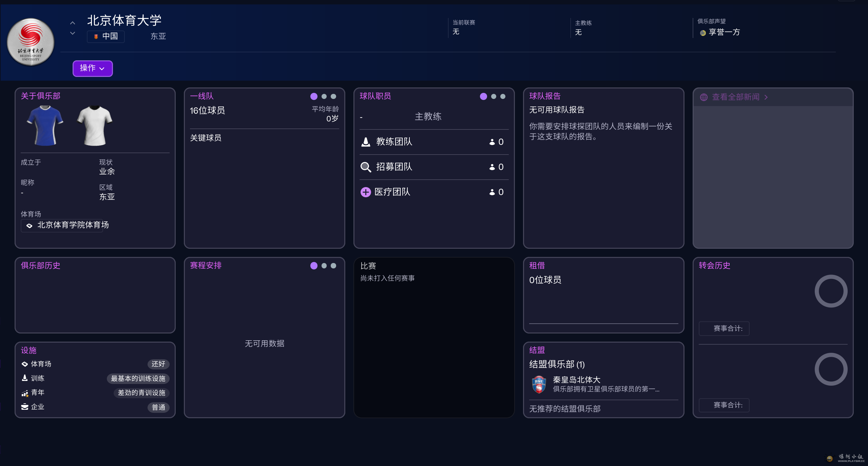This screenshot has width=868, height=466.
Task: Click the blue home kit shirt
Action: tap(45, 125)
